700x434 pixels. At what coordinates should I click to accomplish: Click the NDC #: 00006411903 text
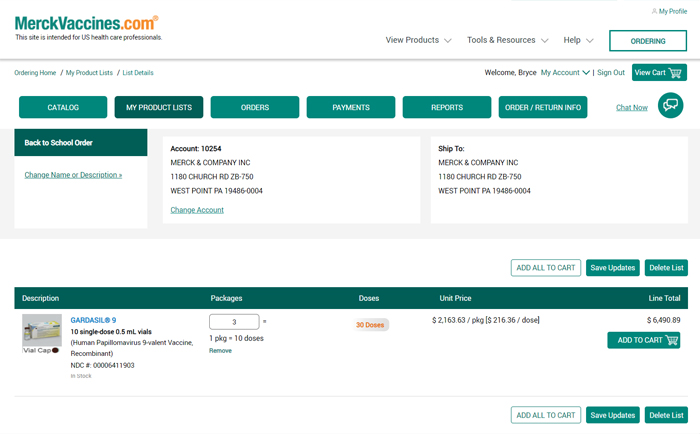click(x=102, y=365)
